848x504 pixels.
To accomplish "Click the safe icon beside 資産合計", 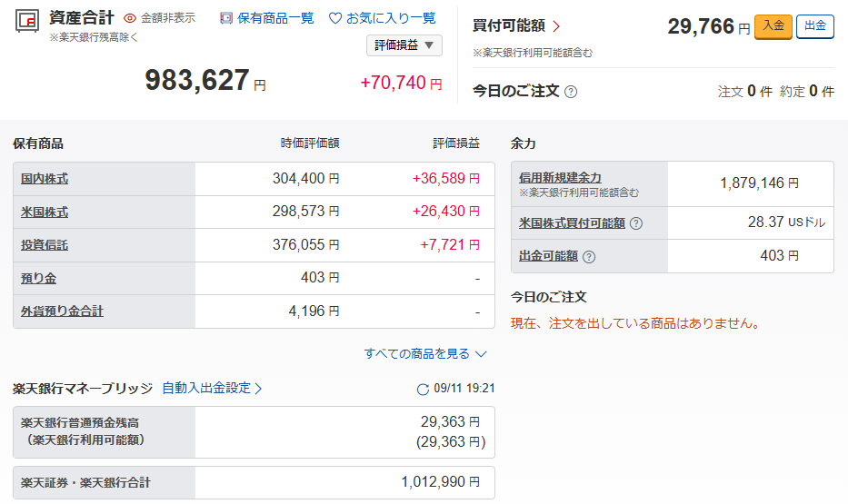I will click(x=26, y=22).
